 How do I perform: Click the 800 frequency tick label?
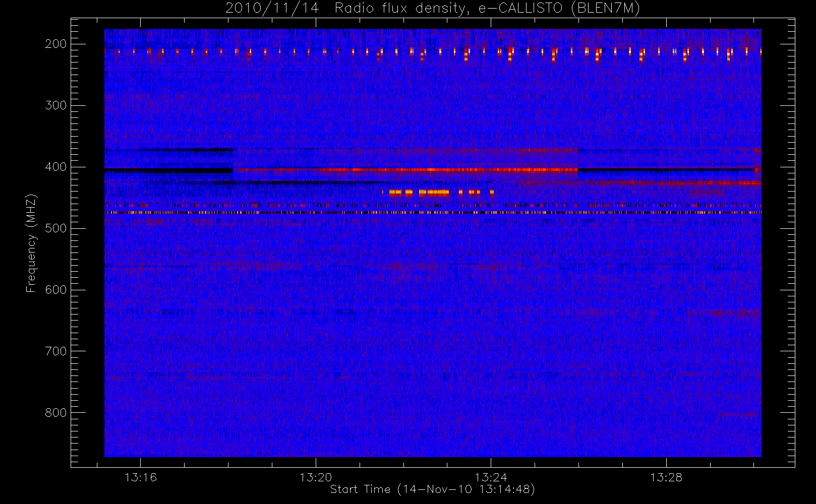pos(56,413)
